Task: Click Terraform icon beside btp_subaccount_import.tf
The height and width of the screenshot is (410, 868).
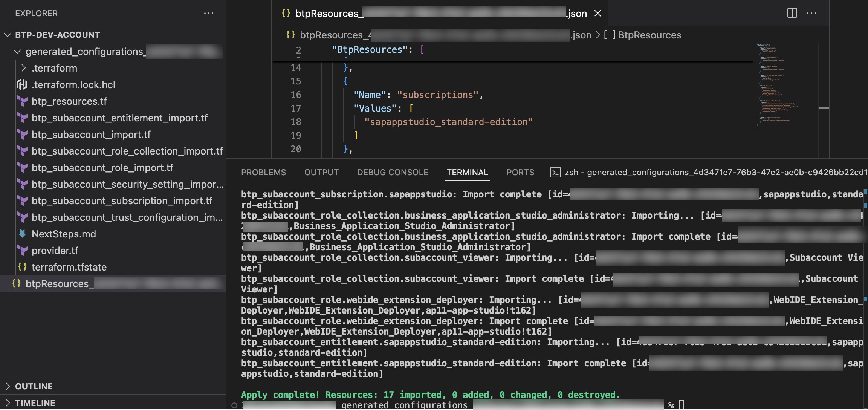Action: point(23,134)
